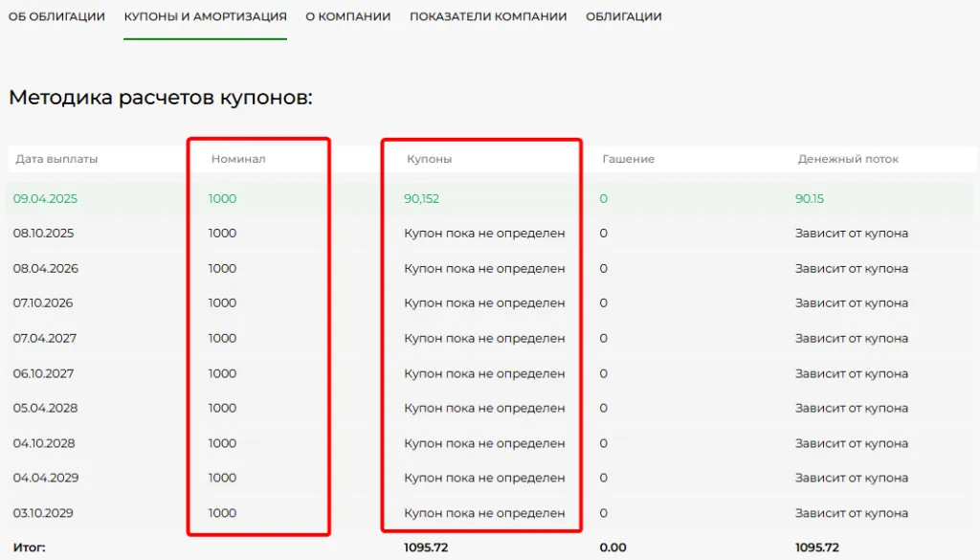Click the Методика расчетов купонов heading
980x560 pixels.
pos(161,98)
